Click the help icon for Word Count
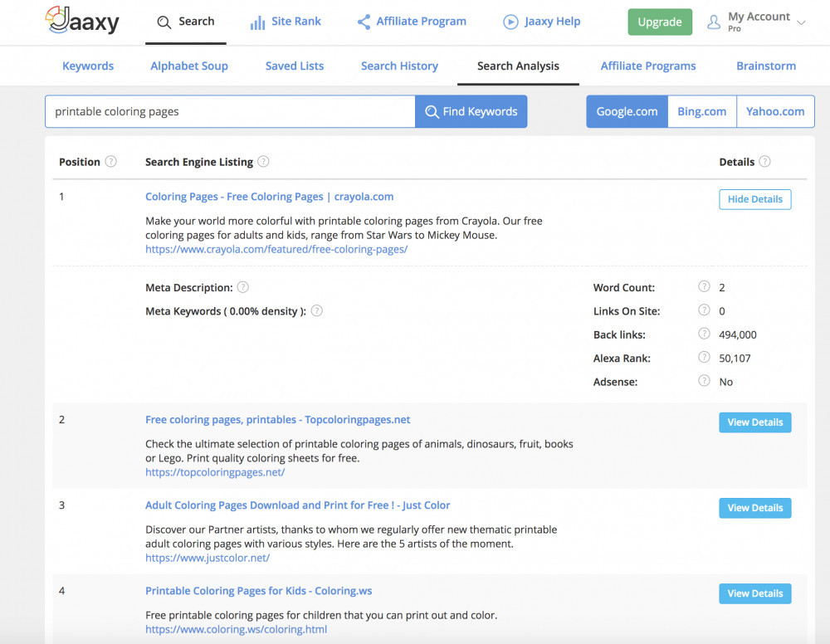 pos(704,286)
